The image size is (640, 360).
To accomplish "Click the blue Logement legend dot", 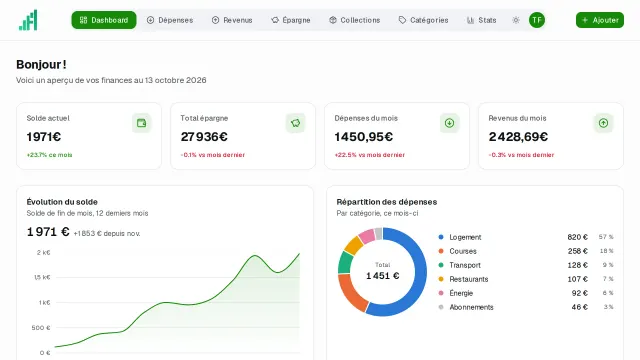I will click(441, 237).
